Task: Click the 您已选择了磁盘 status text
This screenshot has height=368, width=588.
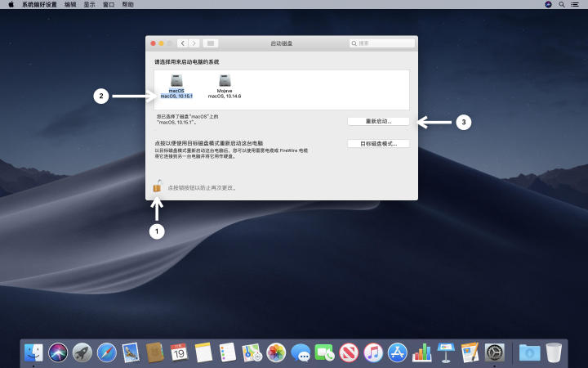Action: tap(188, 119)
